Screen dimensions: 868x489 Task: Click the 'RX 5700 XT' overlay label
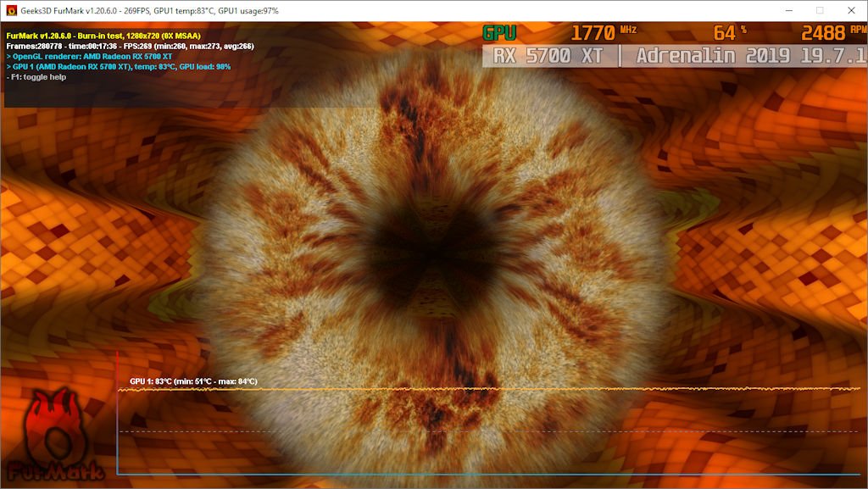point(548,56)
